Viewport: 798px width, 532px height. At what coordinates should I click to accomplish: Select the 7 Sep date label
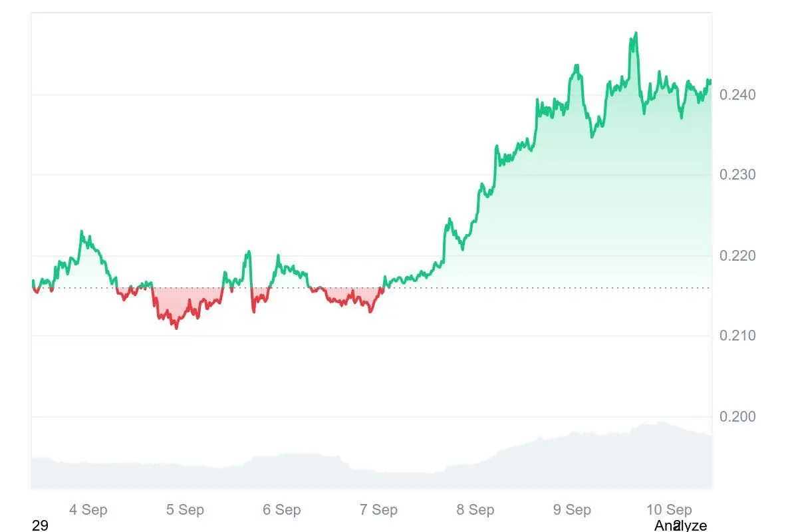coord(378,510)
